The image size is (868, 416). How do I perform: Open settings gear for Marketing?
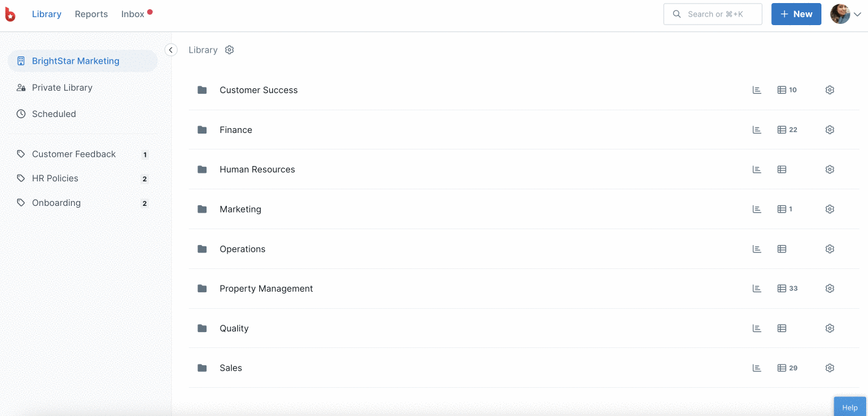[x=830, y=209]
